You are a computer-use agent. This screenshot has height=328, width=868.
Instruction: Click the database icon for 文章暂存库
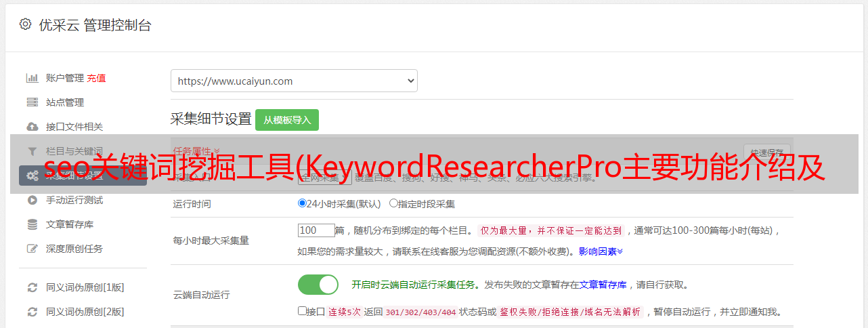[x=32, y=224]
